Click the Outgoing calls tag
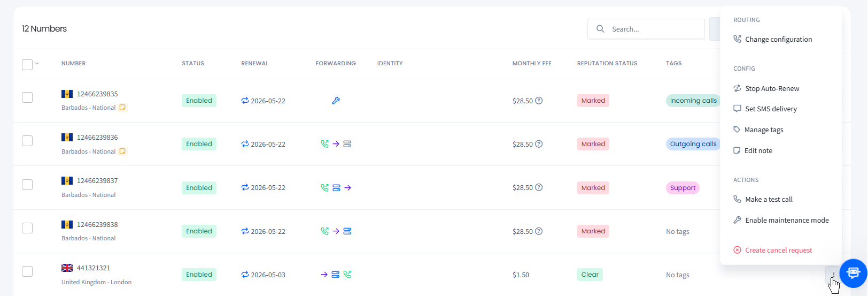This screenshot has height=296, width=868. [x=693, y=144]
